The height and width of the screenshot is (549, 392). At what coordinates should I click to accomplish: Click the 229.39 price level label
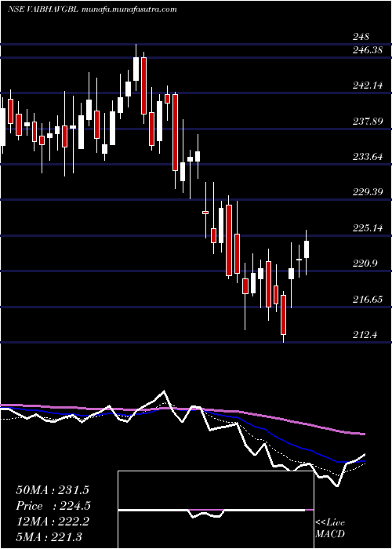pyautogui.click(x=367, y=192)
